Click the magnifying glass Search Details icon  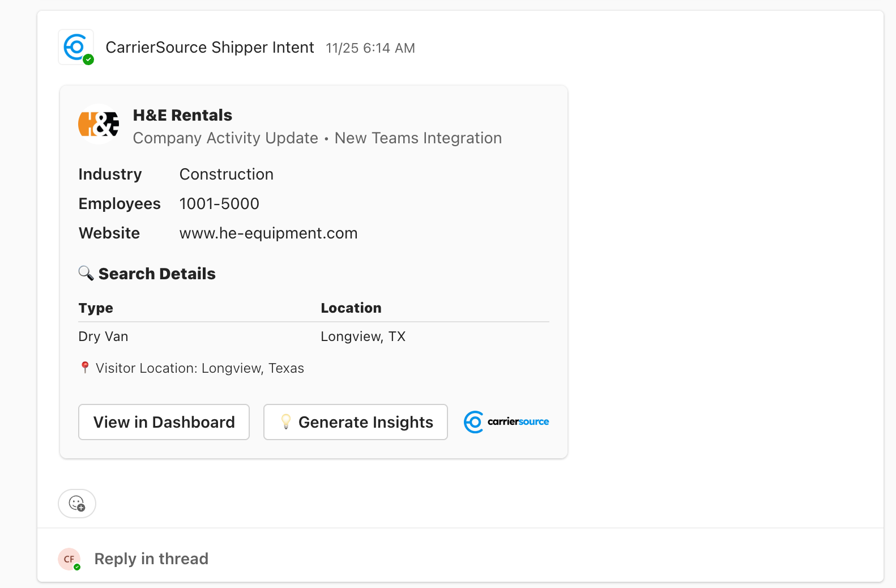(86, 273)
